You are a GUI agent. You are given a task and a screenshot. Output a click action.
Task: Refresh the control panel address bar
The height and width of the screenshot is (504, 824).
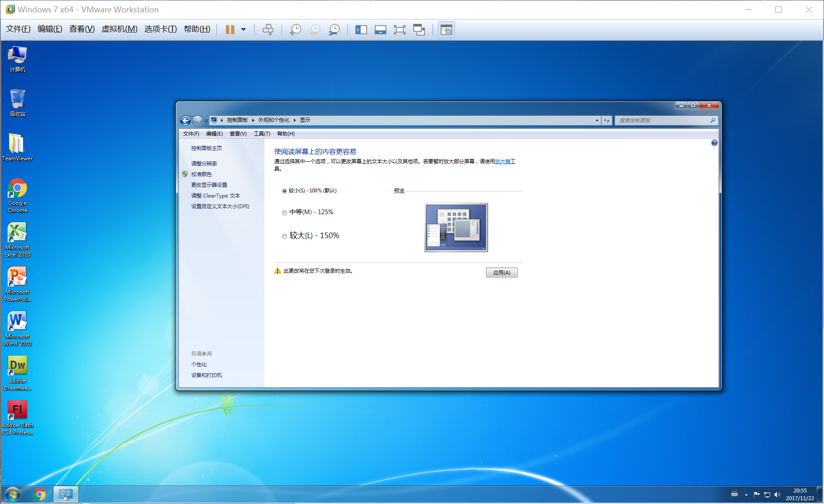[607, 121]
